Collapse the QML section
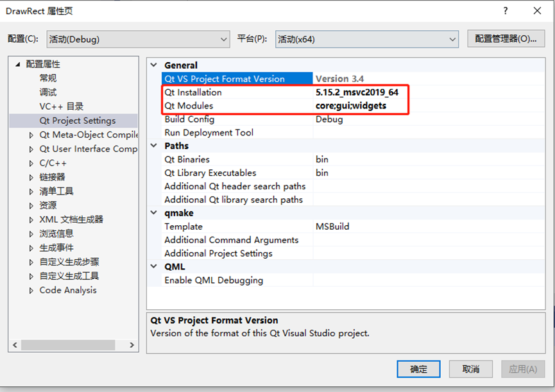Viewport: 555px width, 392px height. [153, 266]
